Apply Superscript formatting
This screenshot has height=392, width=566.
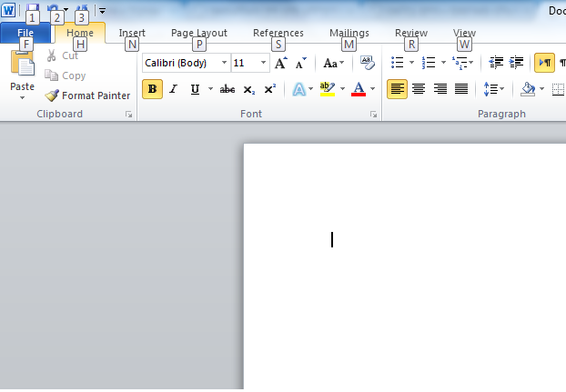coord(270,89)
